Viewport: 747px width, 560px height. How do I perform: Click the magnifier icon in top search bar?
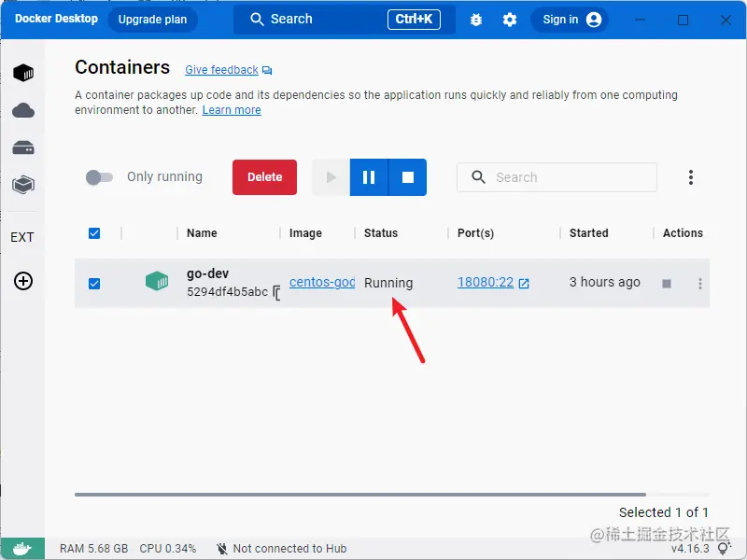[x=257, y=20]
